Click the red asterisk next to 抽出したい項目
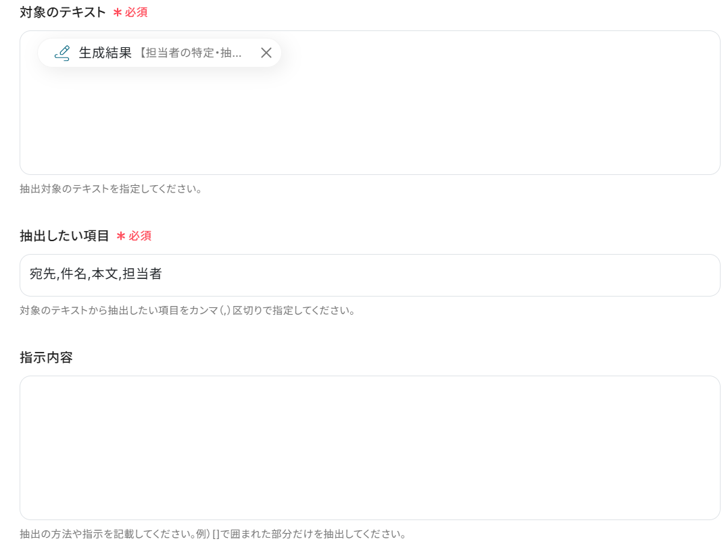This screenshot has height=560, width=728. point(121,236)
